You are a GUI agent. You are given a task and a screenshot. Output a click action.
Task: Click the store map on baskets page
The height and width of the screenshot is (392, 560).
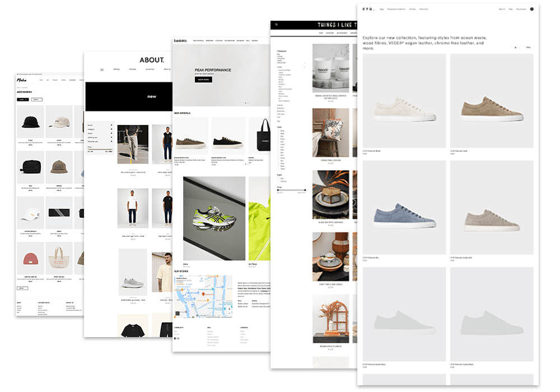click(x=203, y=296)
